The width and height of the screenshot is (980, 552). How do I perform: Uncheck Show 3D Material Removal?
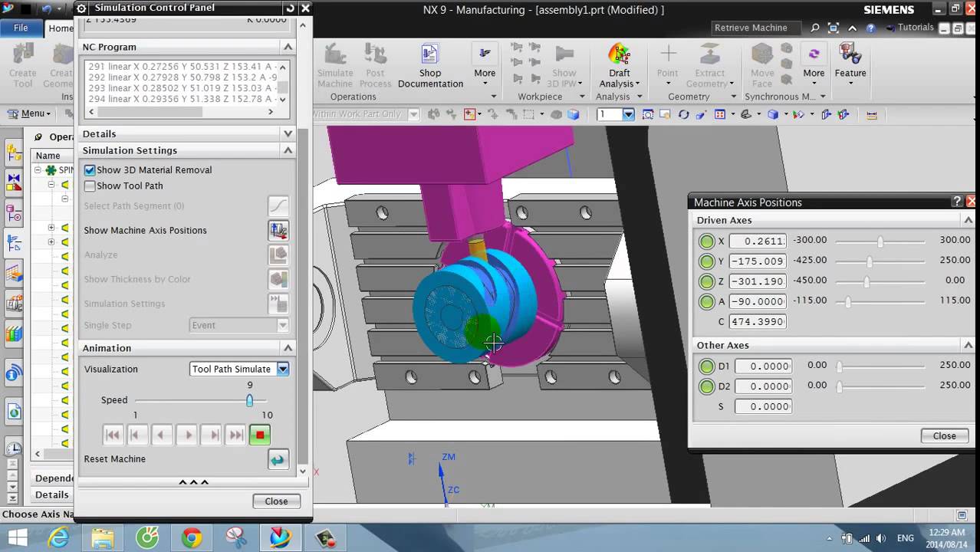pyautogui.click(x=90, y=170)
